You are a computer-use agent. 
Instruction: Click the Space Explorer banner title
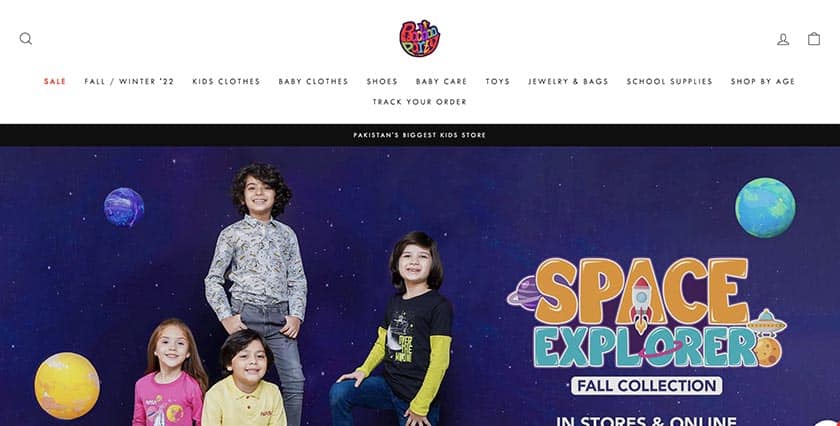pos(646,313)
